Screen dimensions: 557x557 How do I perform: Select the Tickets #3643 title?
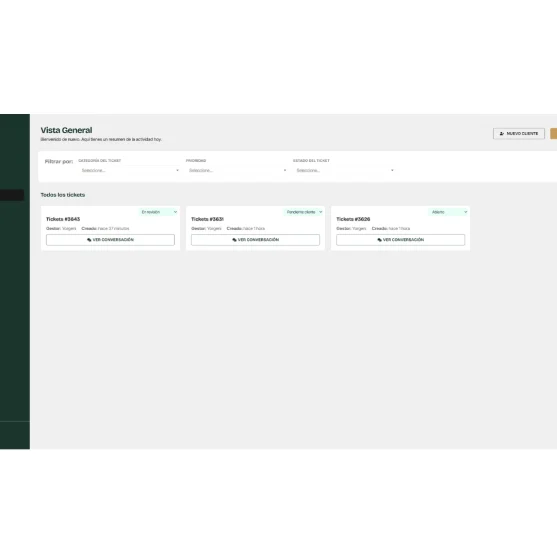[x=63, y=219]
